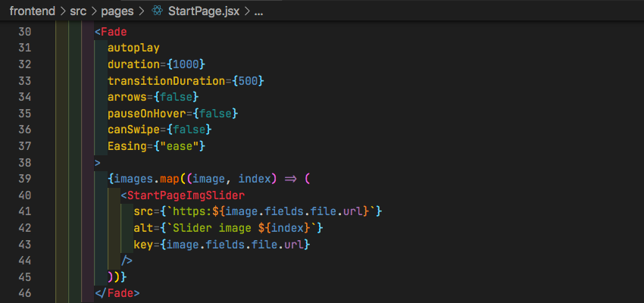Click the value 500 on line 33
The height and width of the screenshot is (303, 644).
[x=248, y=81]
